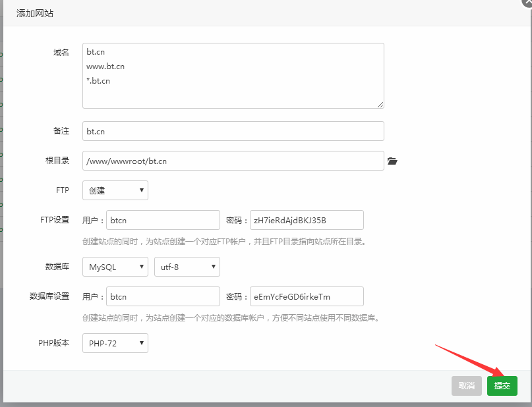Click the database password field eEmYcFeGD6irkeTm
This screenshot has height=407, width=532.
pos(307,296)
